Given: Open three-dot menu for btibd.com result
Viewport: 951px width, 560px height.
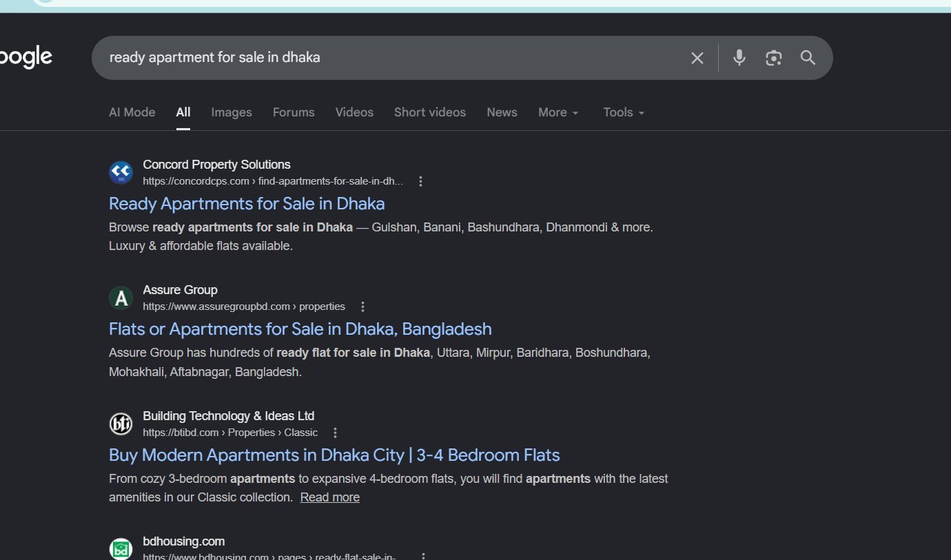Looking at the screenshot, I should (336, 433).
